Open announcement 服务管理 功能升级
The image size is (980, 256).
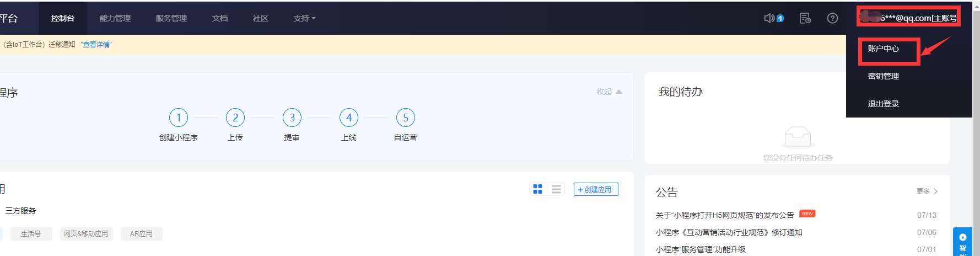pos(701,249)
